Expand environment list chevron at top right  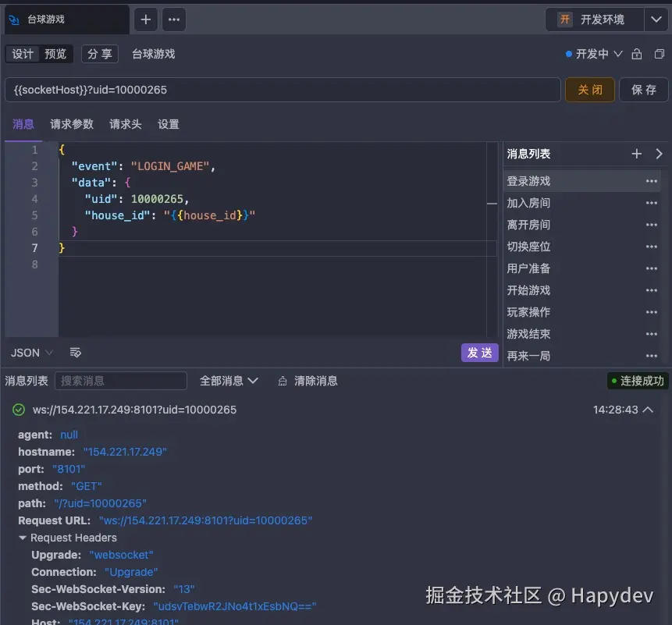656,20
